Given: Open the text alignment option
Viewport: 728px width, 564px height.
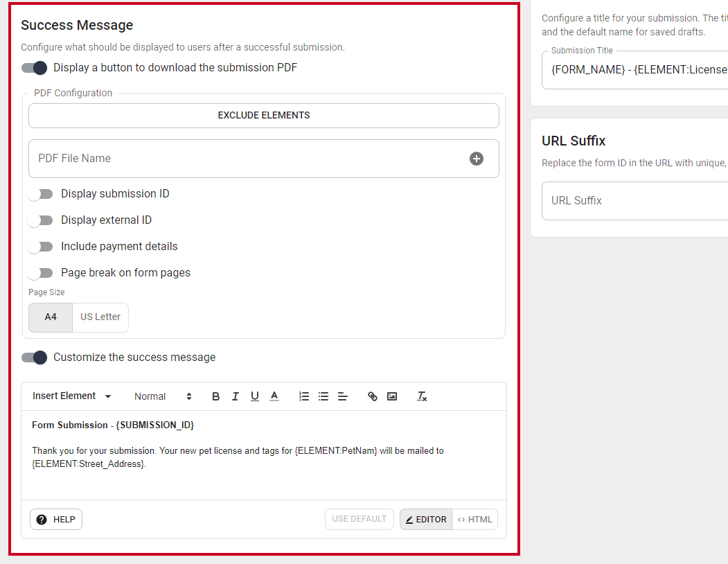Looking at the screenshot, I should (343, 396).
